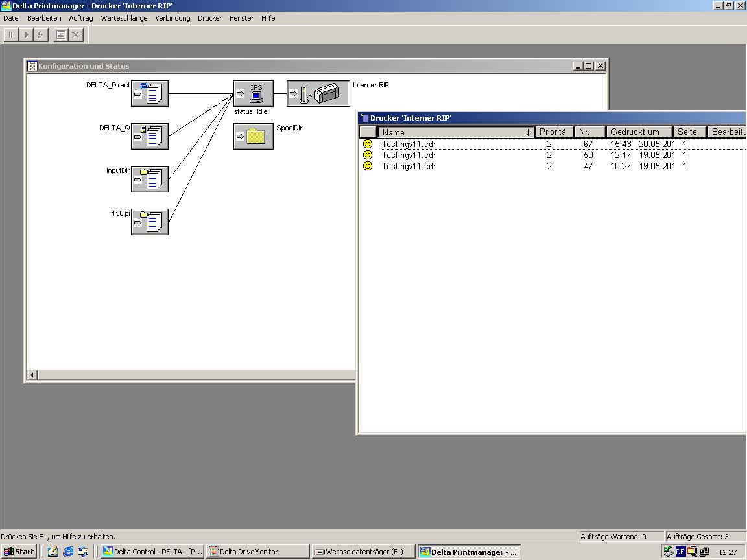Launch Internet Explorer from the quick launch
This screenshot has width=747, height=560.
pyautogui.click(x=68, y=552)
